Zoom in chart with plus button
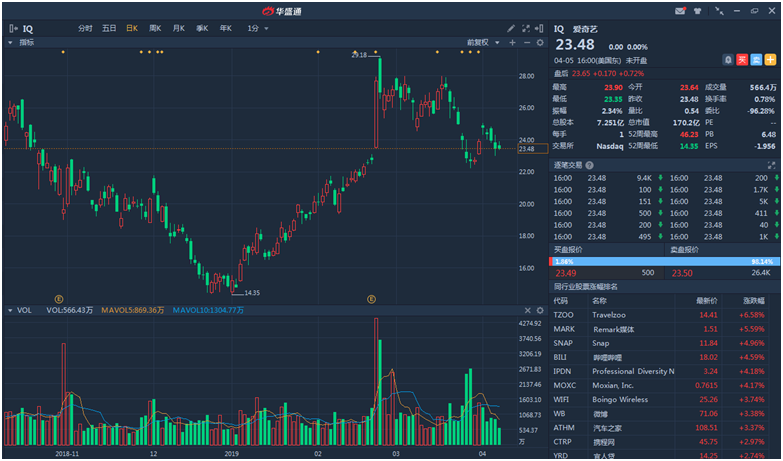This screenshot has width=783, height=461. pyautogui.click(x=512, y=43)
